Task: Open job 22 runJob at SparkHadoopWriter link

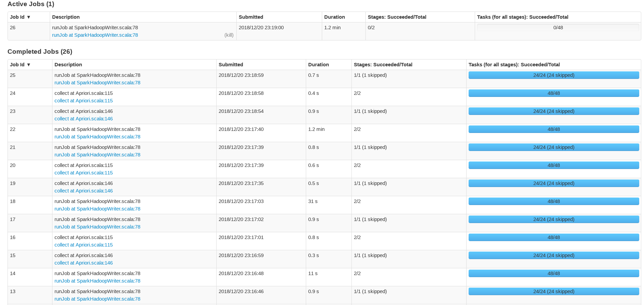Action: click(x=97, y=137)
